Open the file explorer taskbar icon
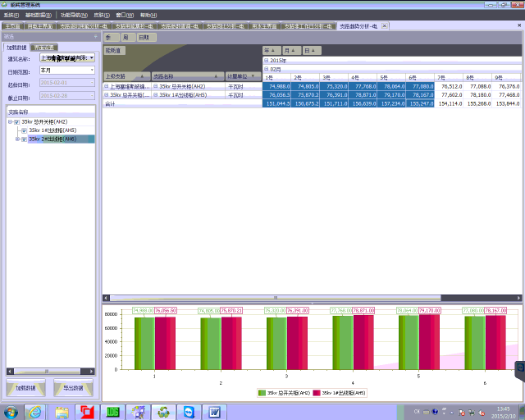This screenshot has width=525, height=420. click(62, 411)
